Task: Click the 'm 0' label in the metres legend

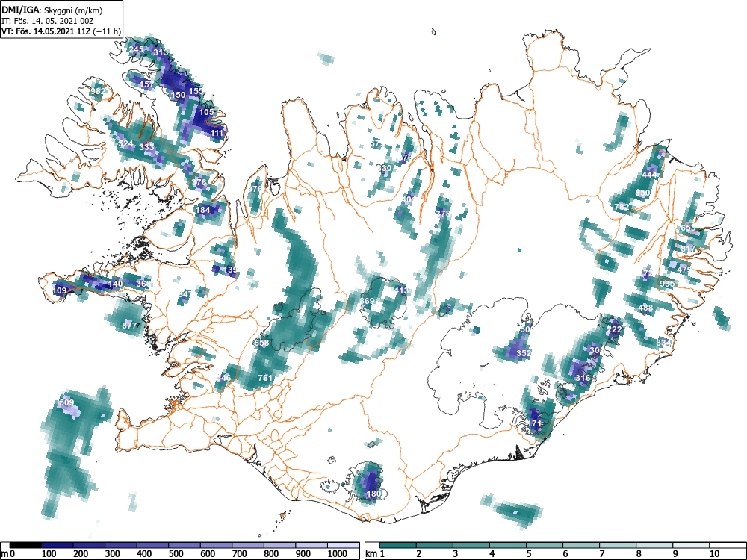Action: pos(8,554)
